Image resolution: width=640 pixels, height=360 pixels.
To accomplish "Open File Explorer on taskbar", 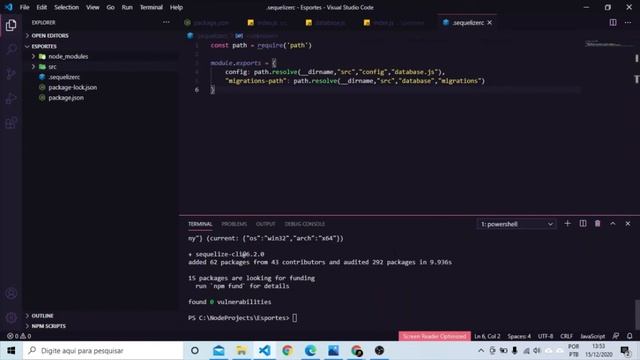I will pos(241,351).
